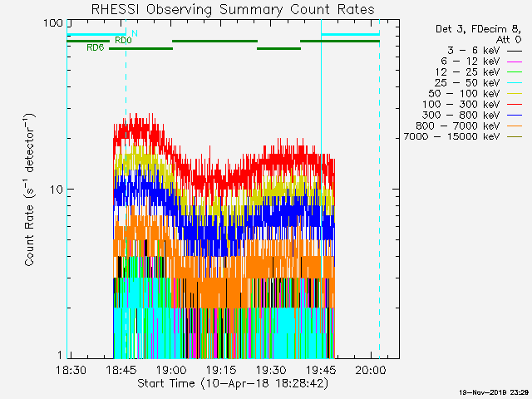Click the black line swatch for 3 - 6 keV
Image resolution: width=532 pixels, height=399 pixels.
515,52
